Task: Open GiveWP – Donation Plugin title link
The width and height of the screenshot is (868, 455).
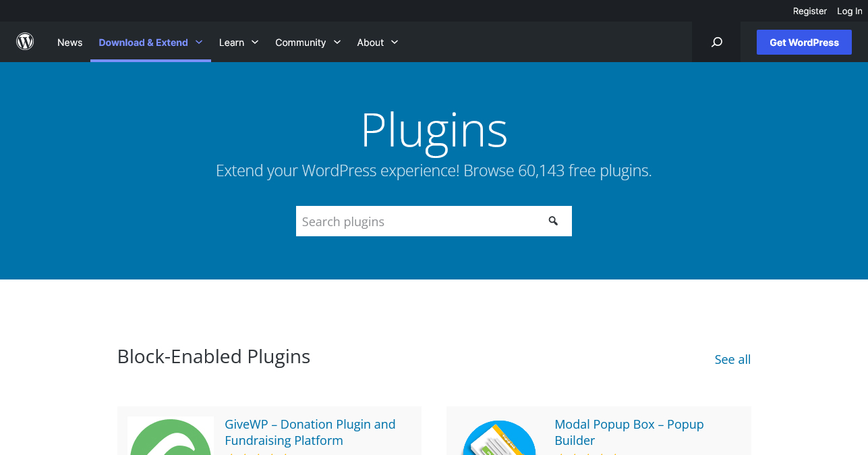Action: tap(310, 432)
